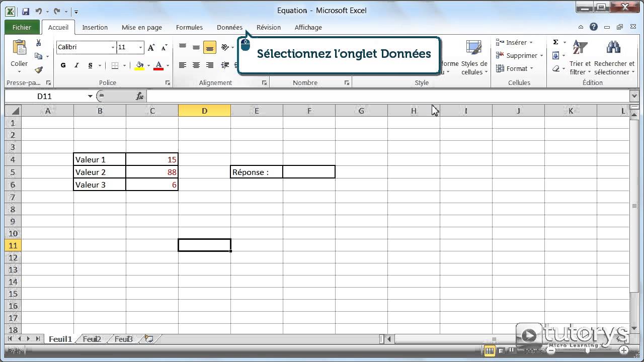Image resolution: width=644 pixels, height=362 pixels.
Task: Open the font size 11 dropdown
Action: (x=141, y=47)
